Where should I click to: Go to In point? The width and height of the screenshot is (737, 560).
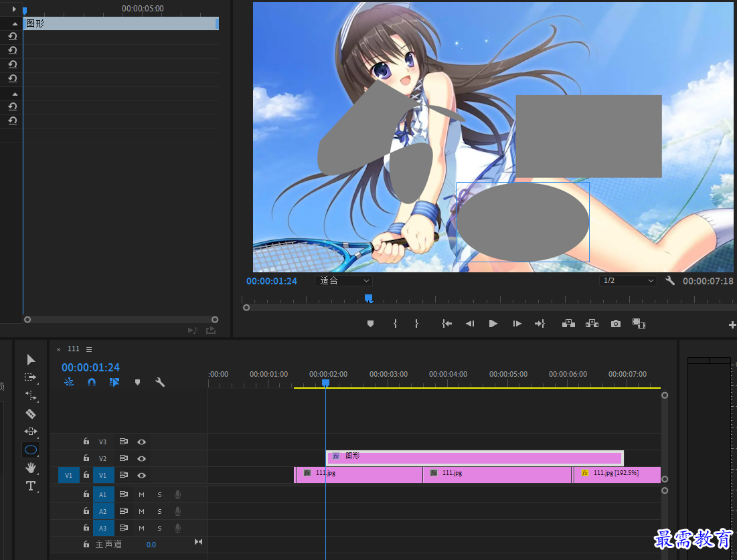pos(446,324)
